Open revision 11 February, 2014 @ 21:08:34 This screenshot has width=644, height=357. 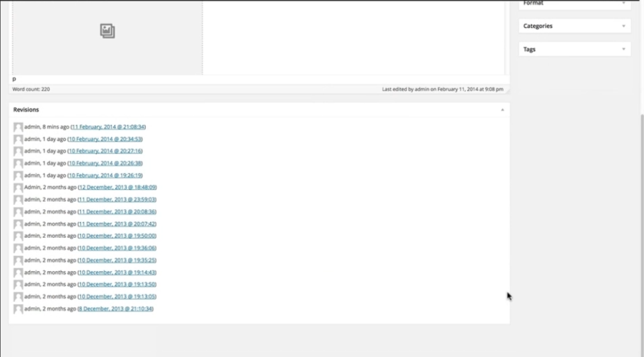(108, 127)
